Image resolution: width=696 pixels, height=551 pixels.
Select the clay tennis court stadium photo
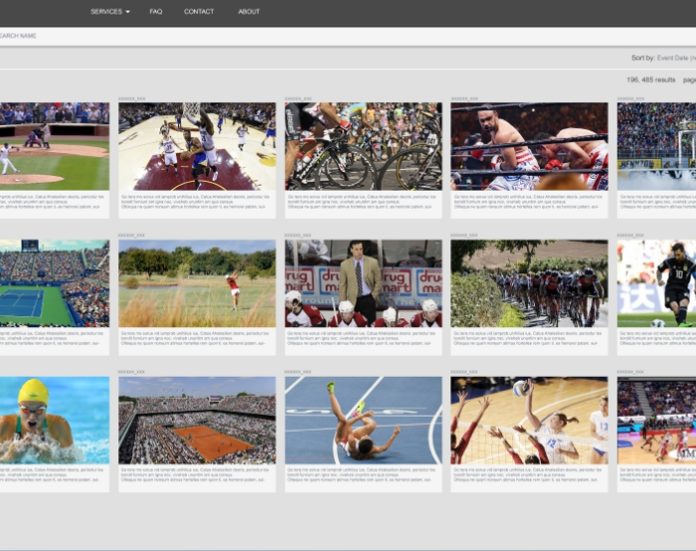197,420
